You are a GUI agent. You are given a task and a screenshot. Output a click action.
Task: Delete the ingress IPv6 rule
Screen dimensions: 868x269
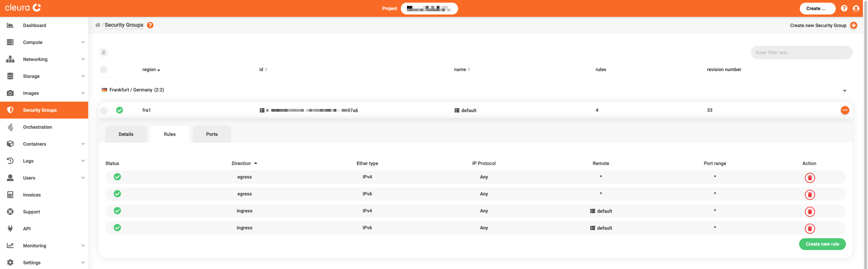click(810, 229)
